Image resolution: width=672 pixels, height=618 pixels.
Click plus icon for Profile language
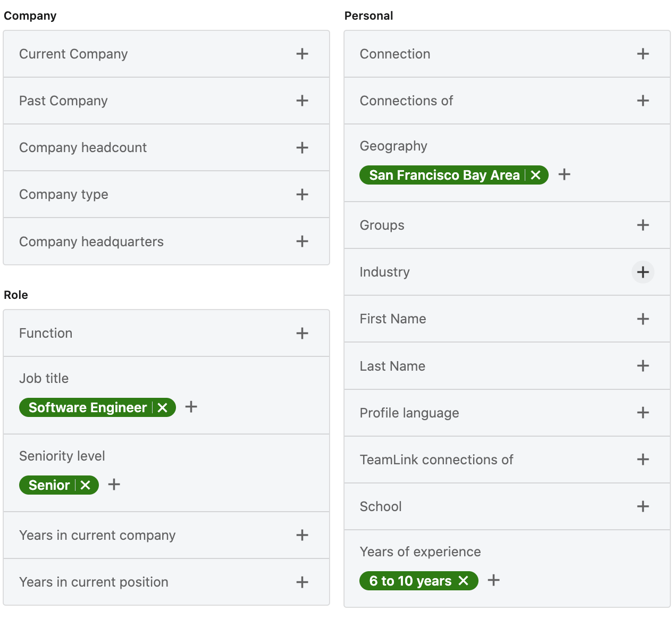pos(642,413)
